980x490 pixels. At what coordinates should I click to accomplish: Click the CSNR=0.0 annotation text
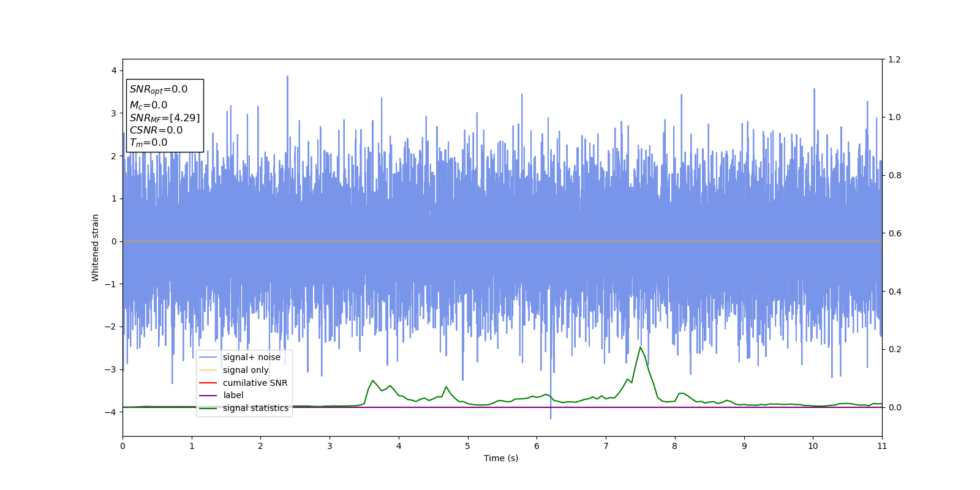156,130
